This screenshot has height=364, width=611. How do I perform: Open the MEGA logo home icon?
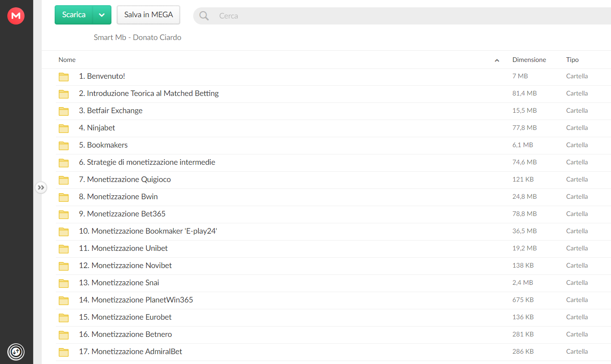coord(16,16)
